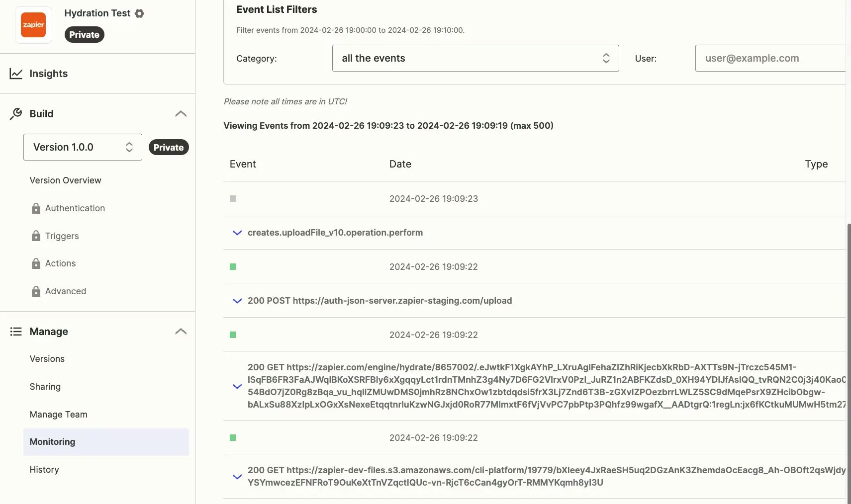Expand the creates.uploadFile_v10.operation.perform event

[237, 233]
